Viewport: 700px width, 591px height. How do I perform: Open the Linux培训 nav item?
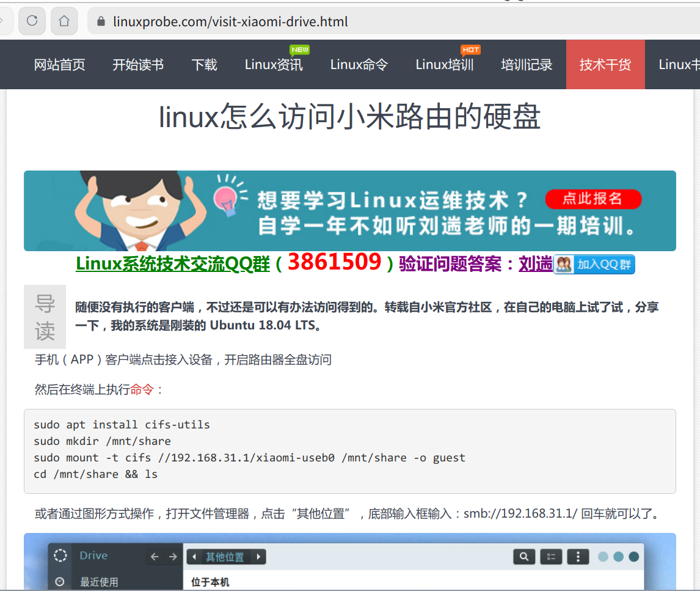(x=445, y=65)
